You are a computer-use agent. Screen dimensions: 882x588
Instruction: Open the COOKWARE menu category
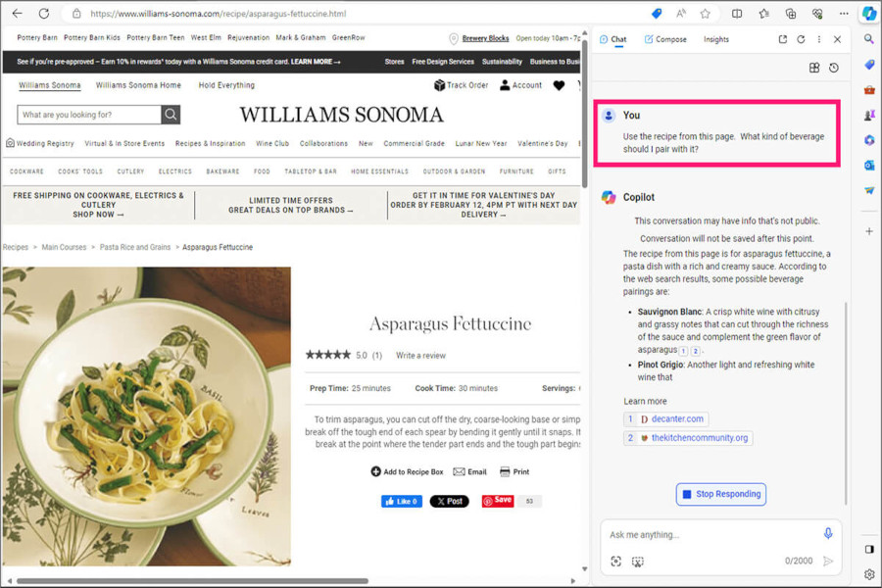(x=26, y=171)
